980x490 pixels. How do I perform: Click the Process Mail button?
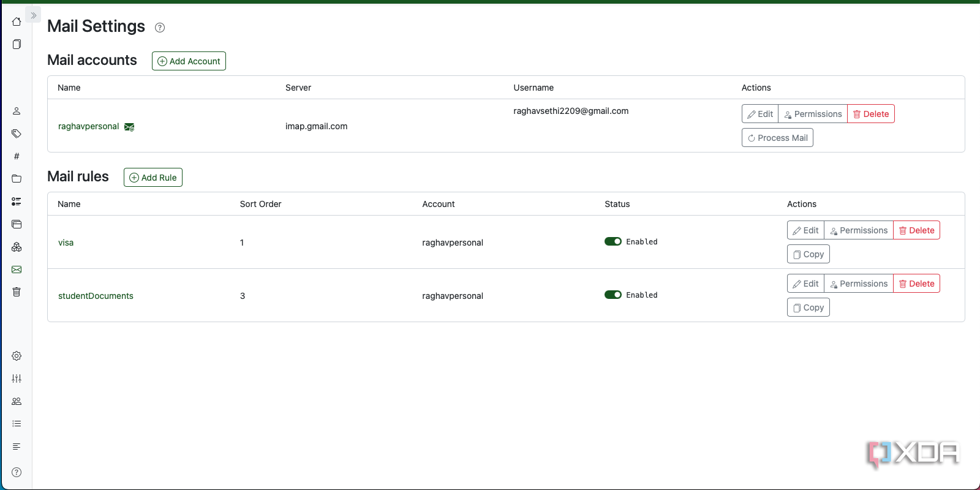click(777, 138)
